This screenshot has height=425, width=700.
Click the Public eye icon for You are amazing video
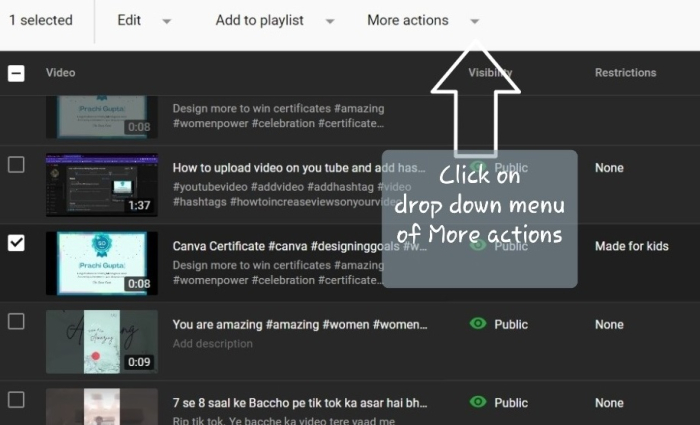pyautogui.click(x=478, y=324)
